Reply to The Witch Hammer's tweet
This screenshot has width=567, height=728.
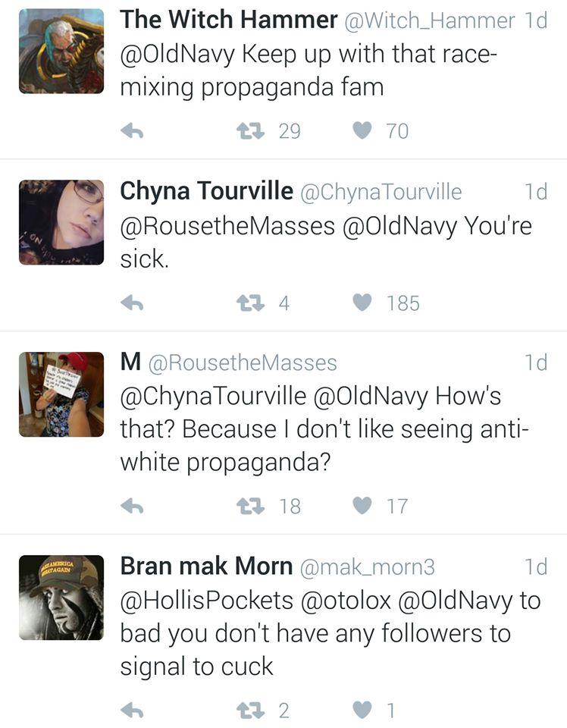[x=133, y=131]
